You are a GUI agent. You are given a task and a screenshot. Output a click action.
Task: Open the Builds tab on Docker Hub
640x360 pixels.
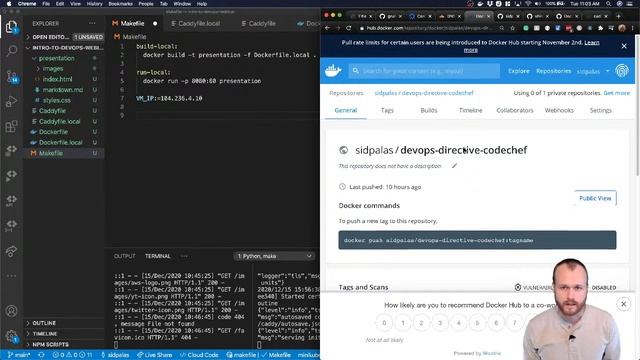[x=429, y=110]
